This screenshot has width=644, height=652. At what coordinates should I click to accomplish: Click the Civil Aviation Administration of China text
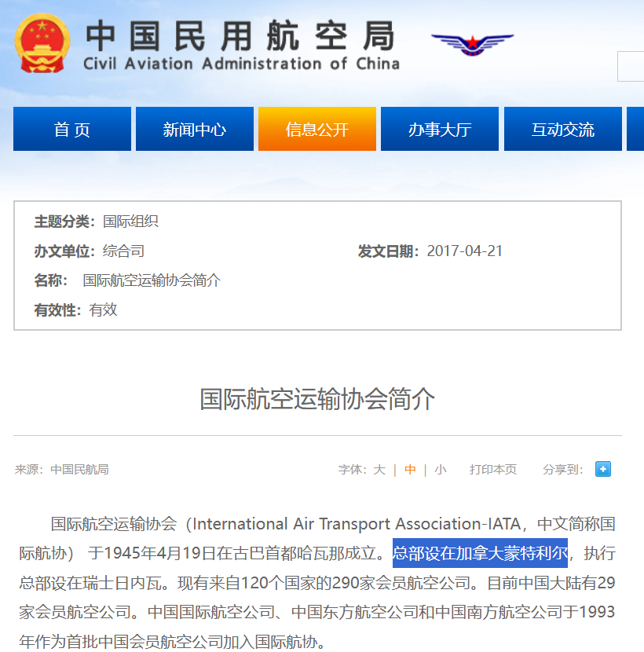click(241, 64)
